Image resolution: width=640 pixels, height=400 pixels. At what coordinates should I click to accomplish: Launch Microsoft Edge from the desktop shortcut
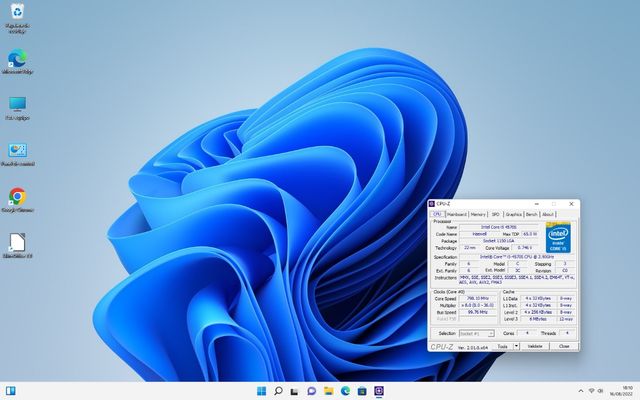[x=17, y=61]
